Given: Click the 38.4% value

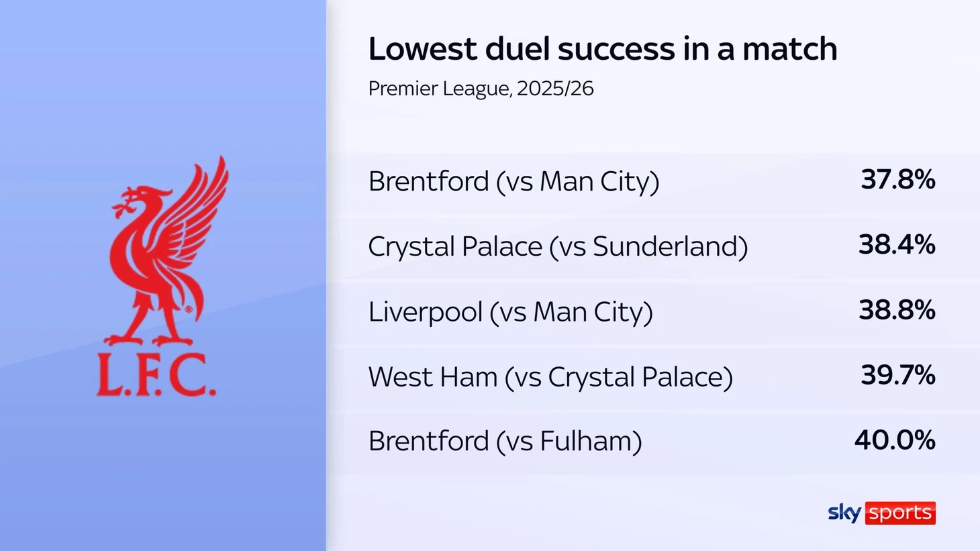Looking at the screenshot, I should [x=896, y=245].
